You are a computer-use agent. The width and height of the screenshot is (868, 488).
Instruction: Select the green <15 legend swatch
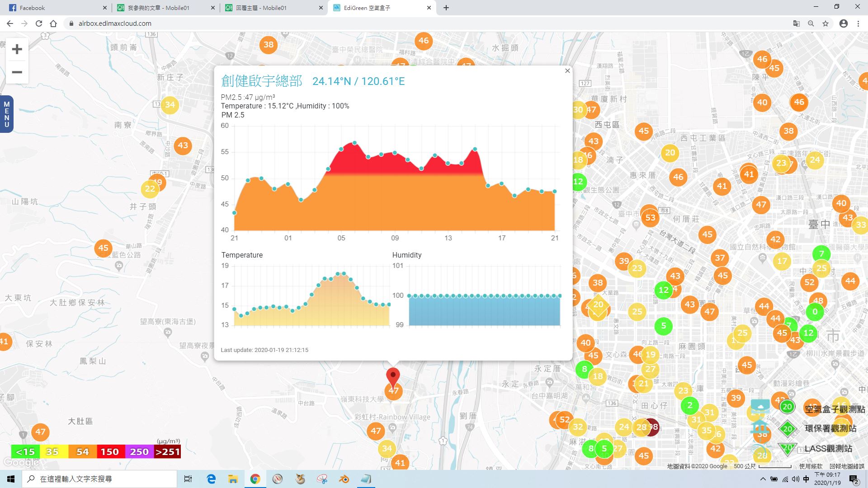point(25,452)
